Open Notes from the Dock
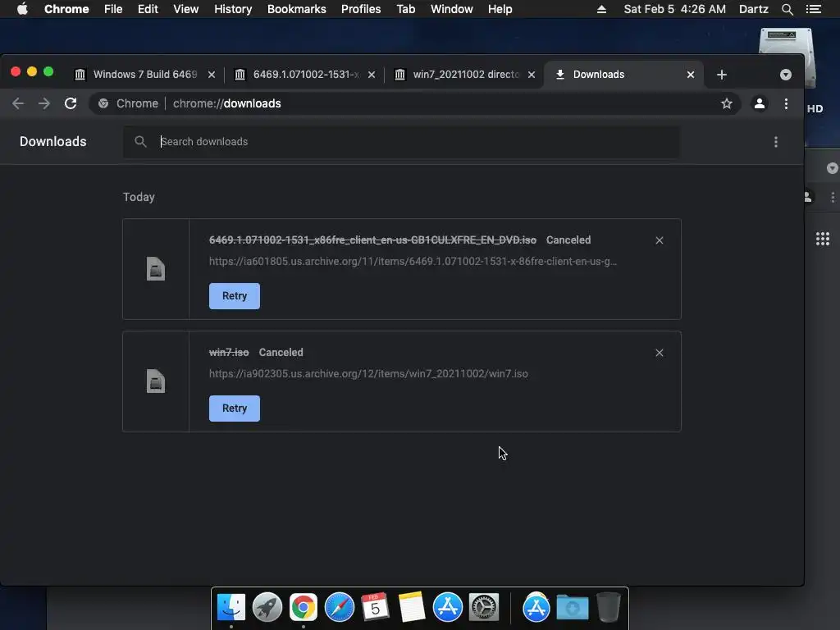Screen dimensions: 840x630 [412, 608]
